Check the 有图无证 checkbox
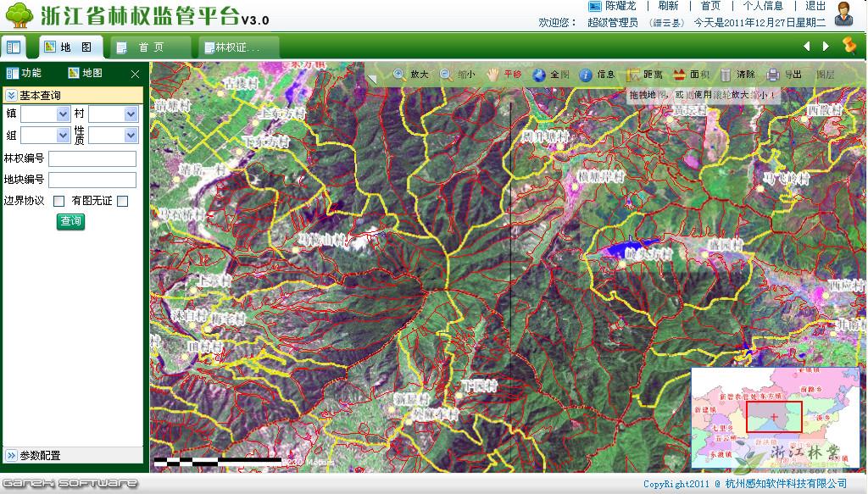868x494 pixels. click(123, 201)
